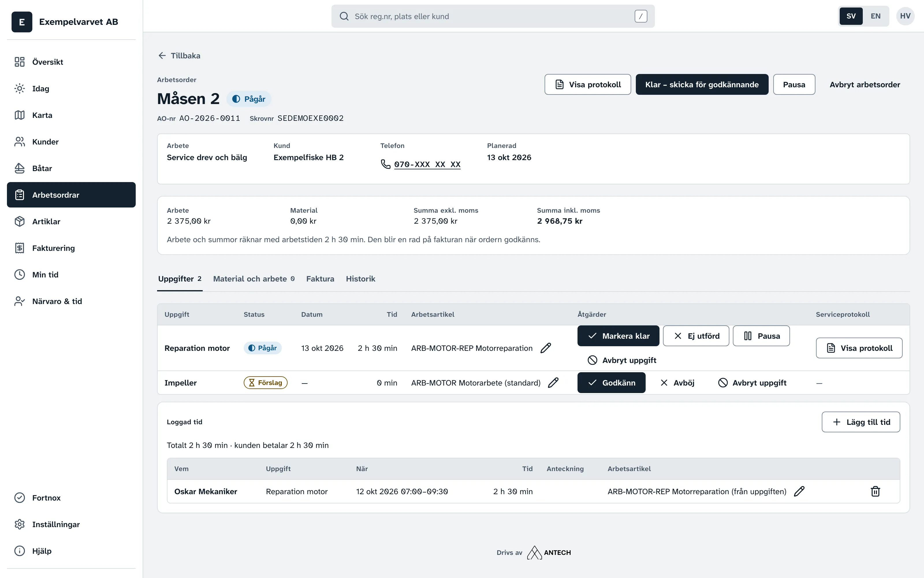The width and height of the screenshot is (924, 578).
Task: Click Avbryt arbetsorder
Action: point(865,84)
